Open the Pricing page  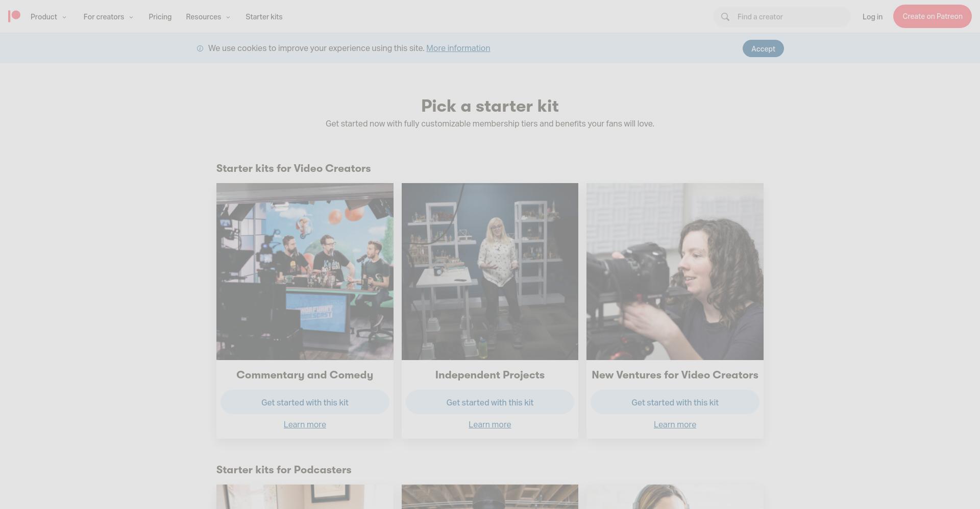pos(160,17)
